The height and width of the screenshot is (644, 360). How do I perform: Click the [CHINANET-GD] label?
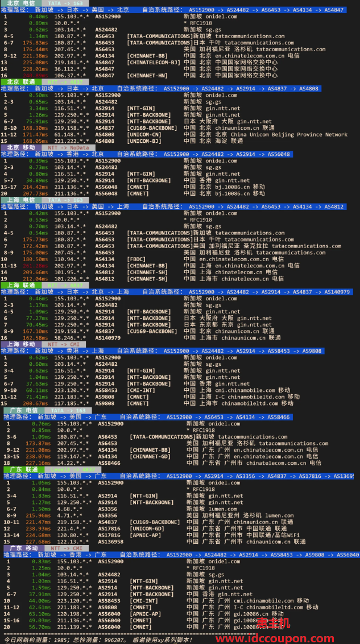(150, 456)
